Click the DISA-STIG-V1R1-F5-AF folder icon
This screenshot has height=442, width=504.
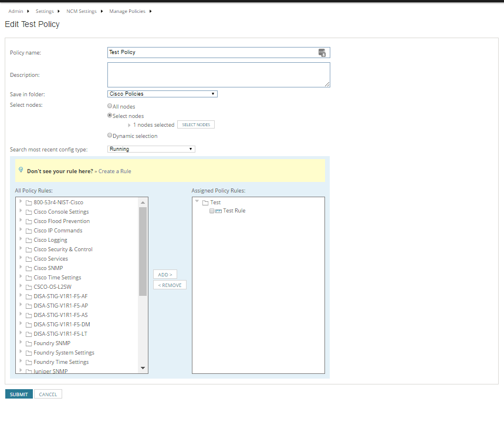29,296
